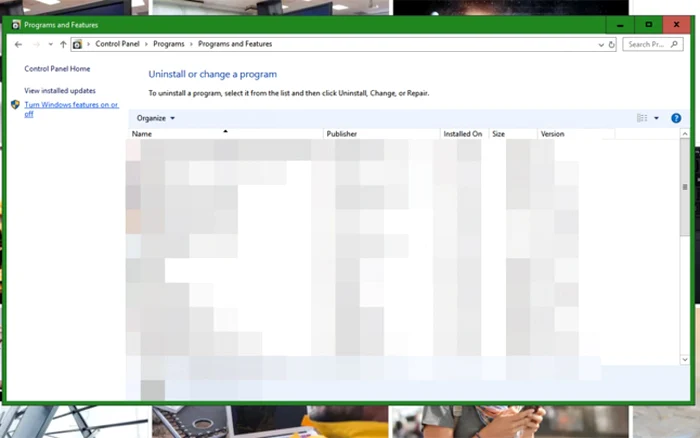Change view using the view icon

(642, 118)
